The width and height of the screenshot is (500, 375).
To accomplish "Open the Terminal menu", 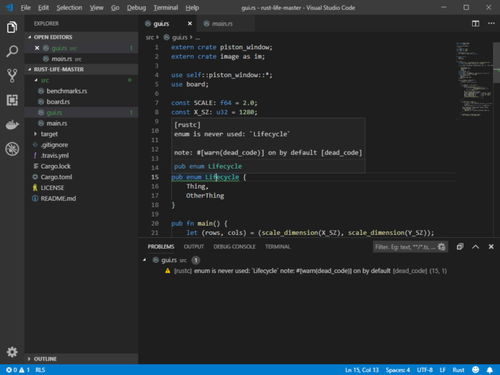I will click(166, 8).
